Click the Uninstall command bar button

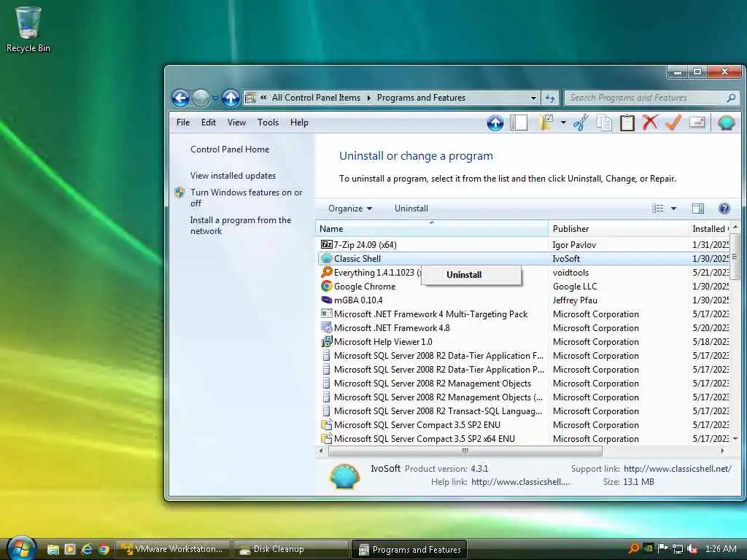(411, 209)
